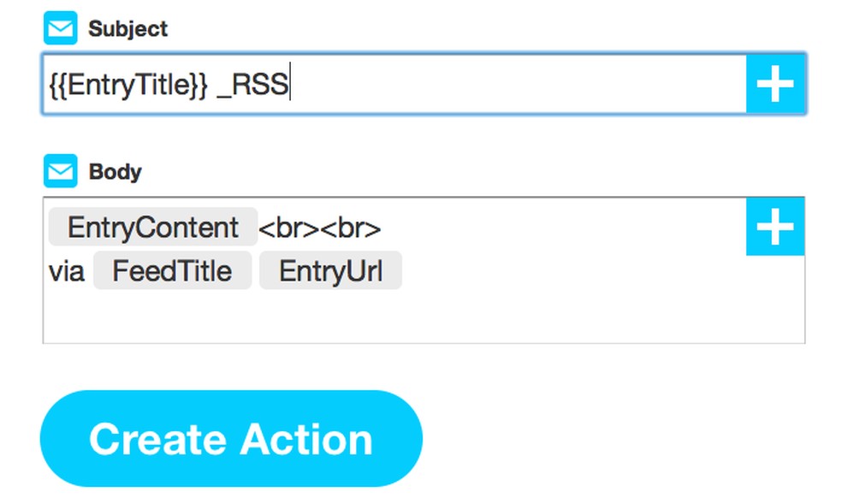
Task: Select the FeedTitle ingredient token
Action: 172,271
